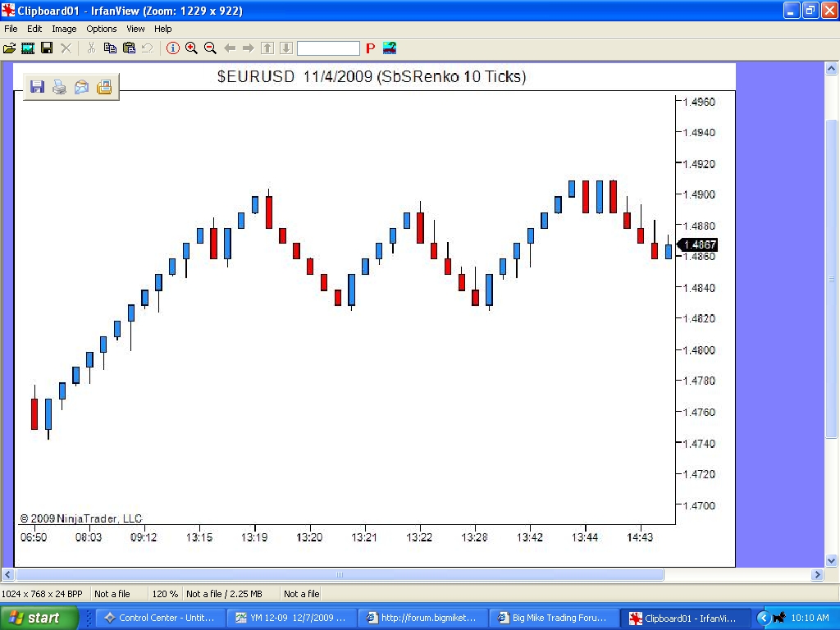Click the horizontal scrollbar right arrow
The width and height of the screenshot is (840, 630).
tap(817, 575)
